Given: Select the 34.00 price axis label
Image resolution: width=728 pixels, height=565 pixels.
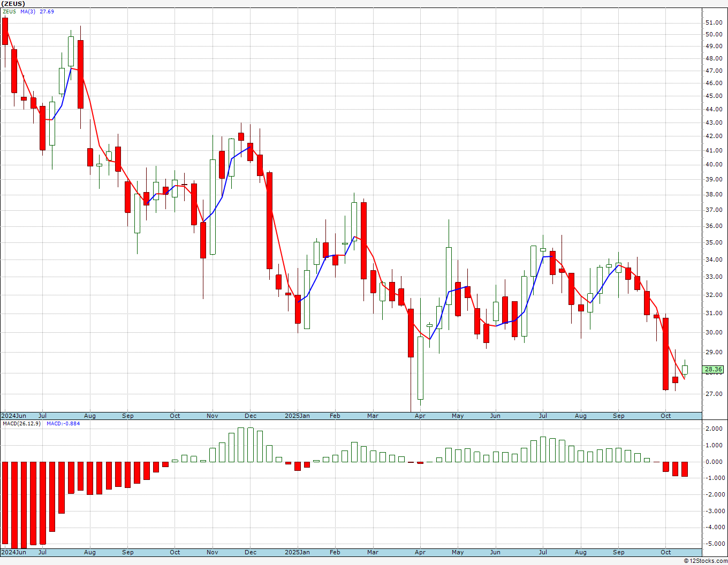Looking at the screenshot, I should tap(714, 260).
